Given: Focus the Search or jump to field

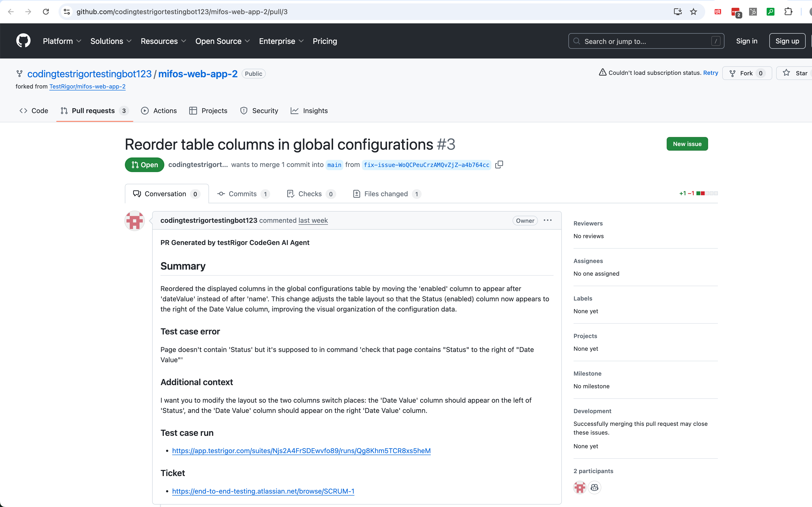Looking at the screenshot, I should point(646,41).
